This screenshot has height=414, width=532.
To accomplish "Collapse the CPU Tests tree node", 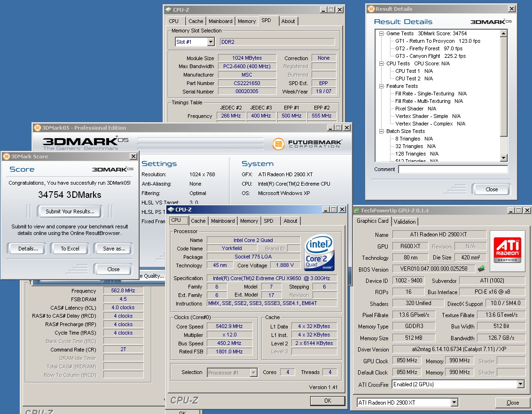I will point(381,63).
